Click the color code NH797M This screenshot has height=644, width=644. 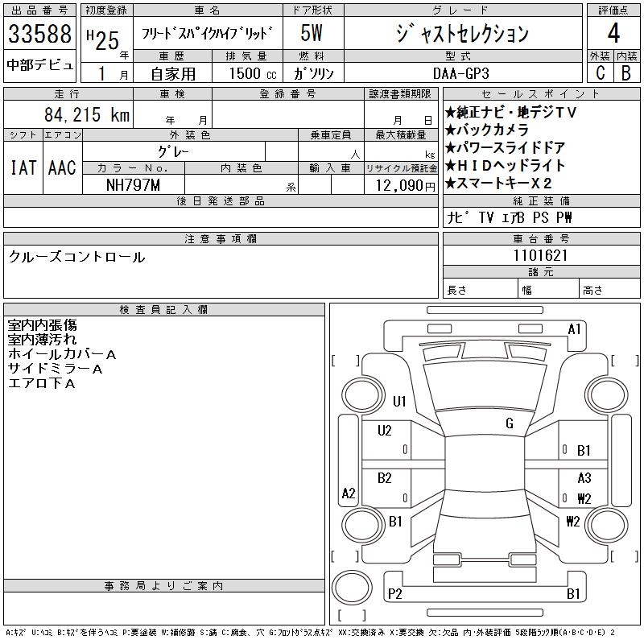tap(134, 185)
